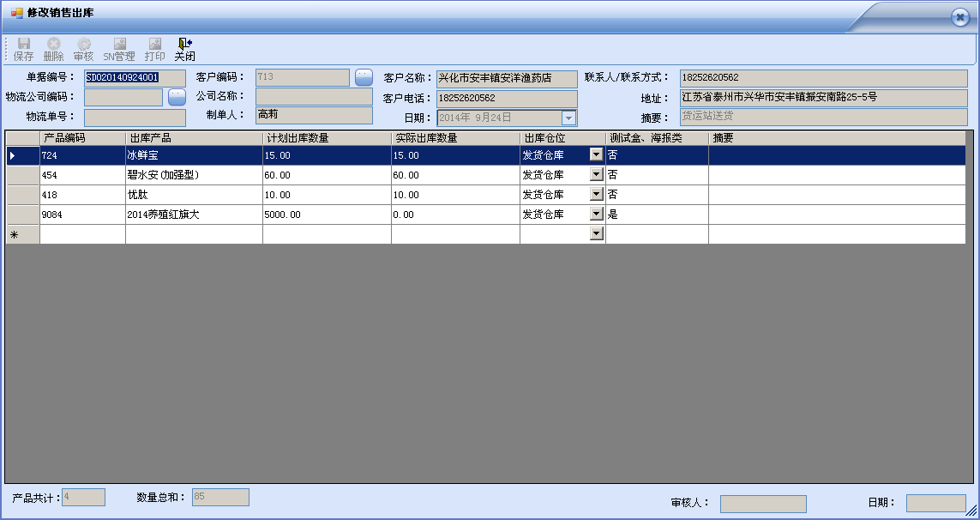Open SN管理 from the toolbar
The width and height of the screenshot is (980, 520).
tap(119, 49)
